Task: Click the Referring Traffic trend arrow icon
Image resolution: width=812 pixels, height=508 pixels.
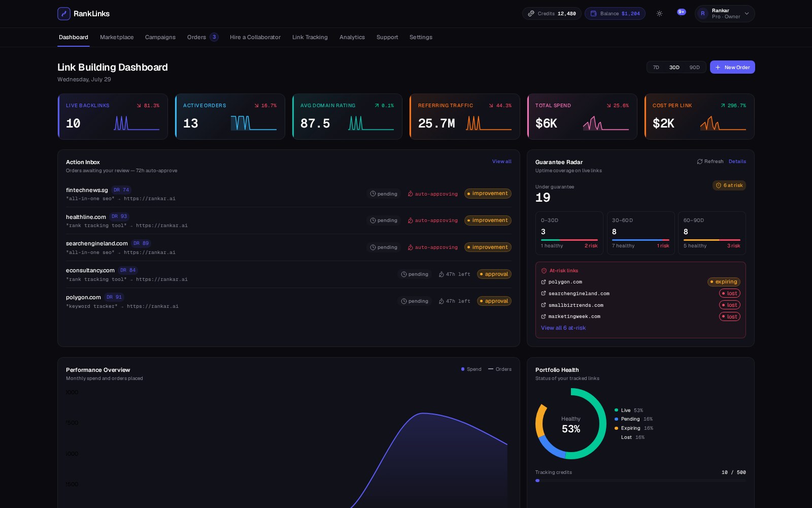Action: click(x=491, y=106)
